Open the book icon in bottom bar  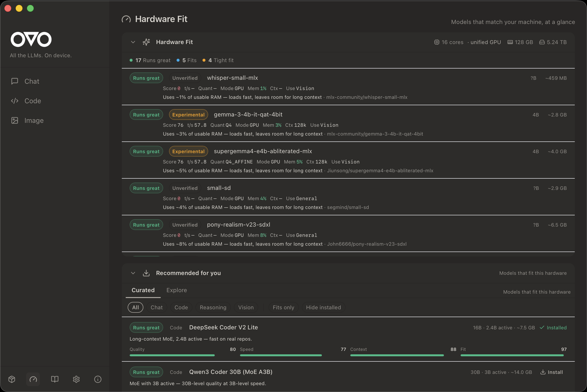click(x=55, y=379)
